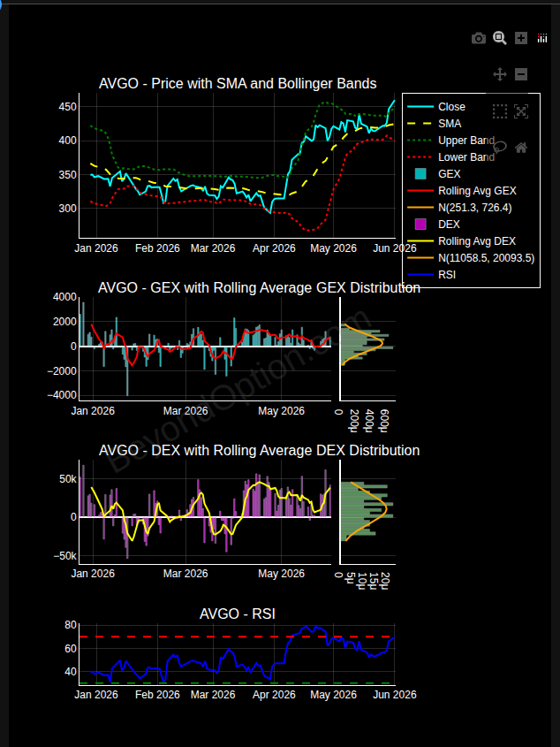
Task: Click '600µ' tick on GEX distribution axis
Action: (384, 420)
